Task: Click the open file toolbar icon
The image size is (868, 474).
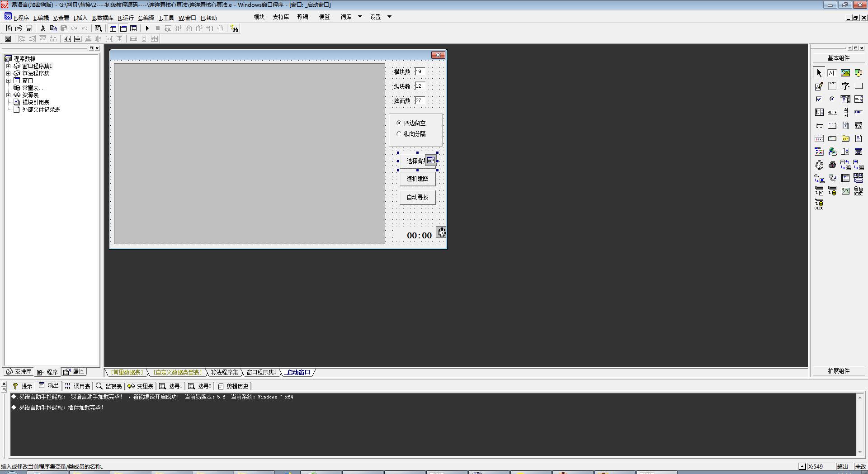Action: coord(19,28)
